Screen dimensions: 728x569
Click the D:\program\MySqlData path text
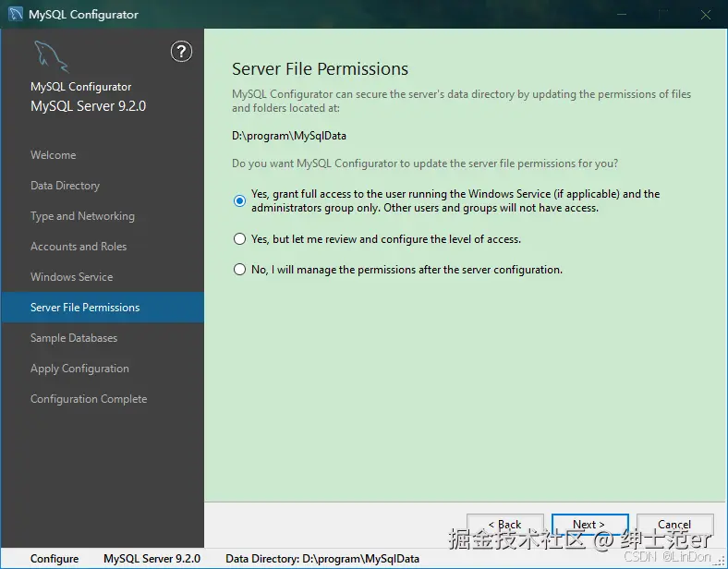289,136
